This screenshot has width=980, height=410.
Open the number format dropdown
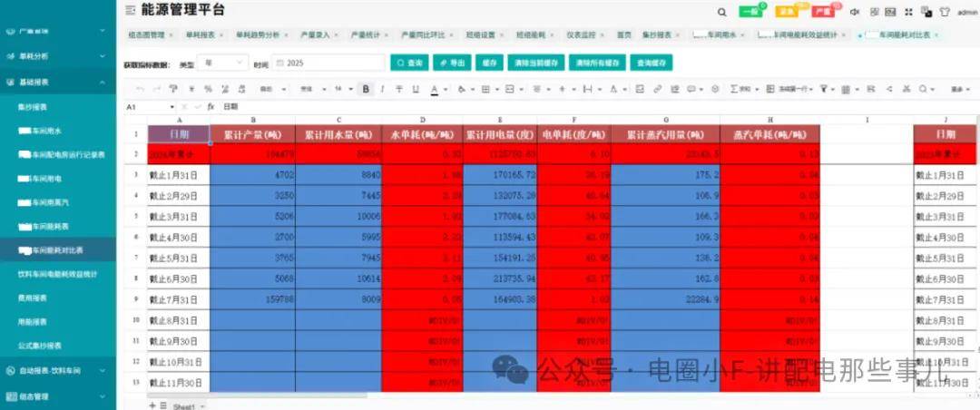pyautogui.click(x=273, y=90)
